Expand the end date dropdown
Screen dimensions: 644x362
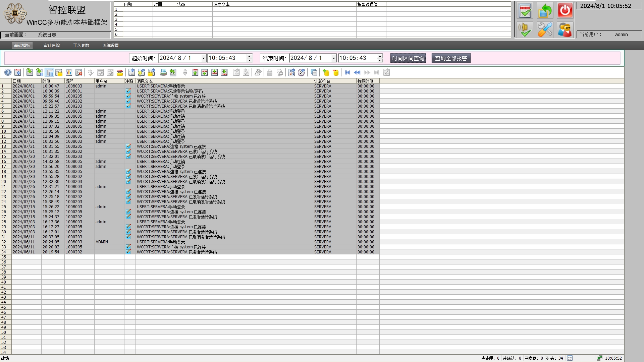334,58
